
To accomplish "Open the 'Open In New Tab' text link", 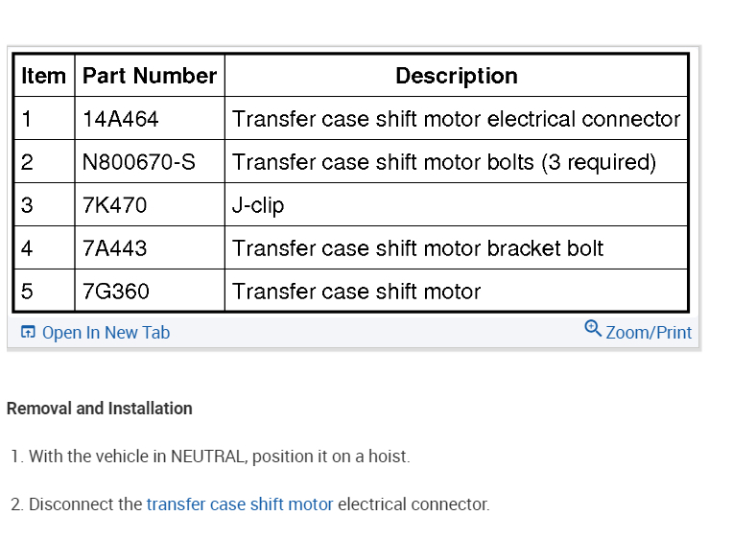I will [106, 333].
